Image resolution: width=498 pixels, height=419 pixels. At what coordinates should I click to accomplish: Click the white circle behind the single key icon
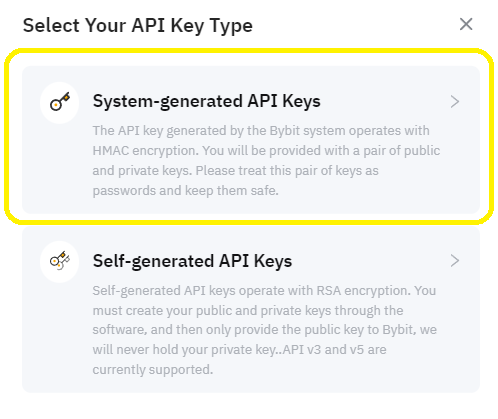pyautogui.click(x=59, y=103)
